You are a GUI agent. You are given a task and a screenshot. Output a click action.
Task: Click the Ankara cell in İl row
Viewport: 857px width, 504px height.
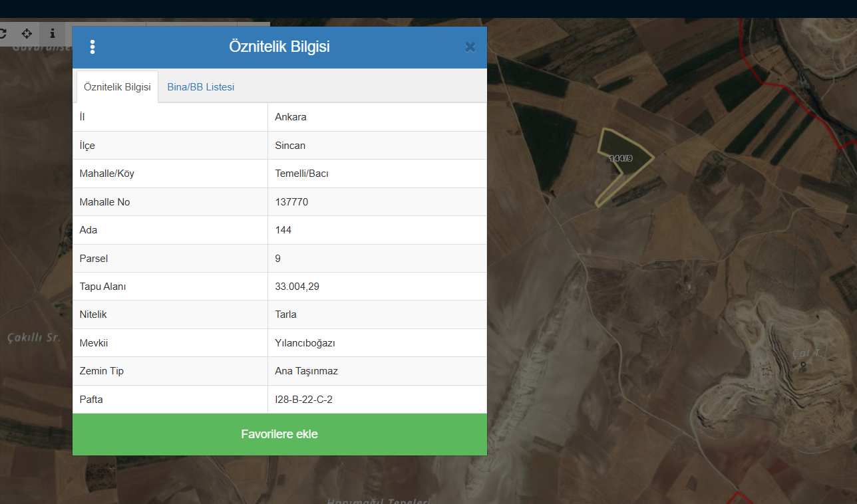(291, 117)
